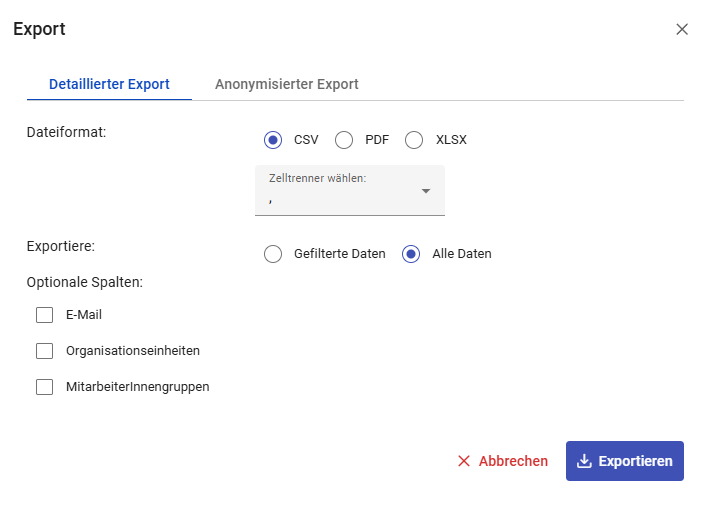
Task: Open the Anonymisierter Export tab
Action: click(x=286, y=84)
